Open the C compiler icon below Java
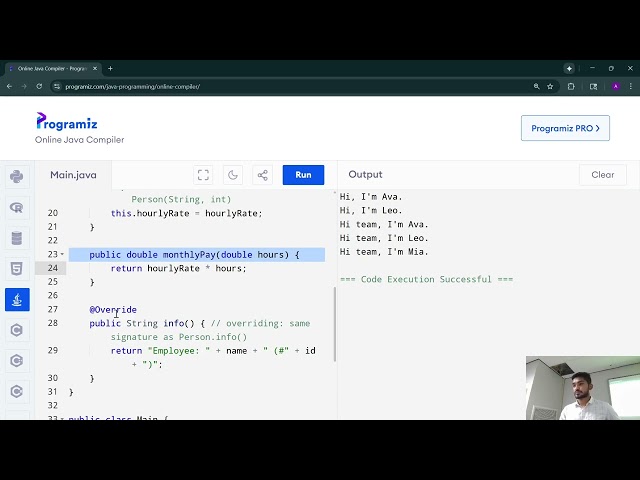 pyautogui.click(x=17, y=330)
